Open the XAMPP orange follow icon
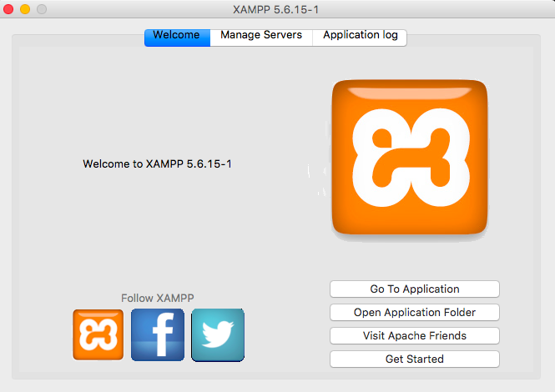Screen dimensions: 555x392 98,334
